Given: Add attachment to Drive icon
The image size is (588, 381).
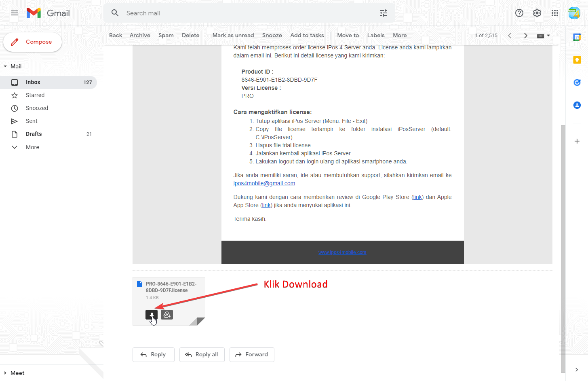Looking at the screenshot, I should (167, 315).
